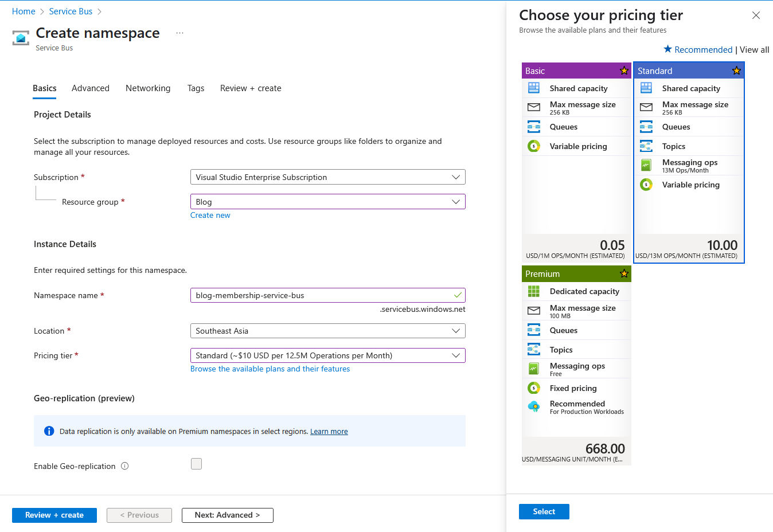773x532 pixels.
Task: Click the 10.00 price on the Standard card
Action: click(x=723, y=245)
